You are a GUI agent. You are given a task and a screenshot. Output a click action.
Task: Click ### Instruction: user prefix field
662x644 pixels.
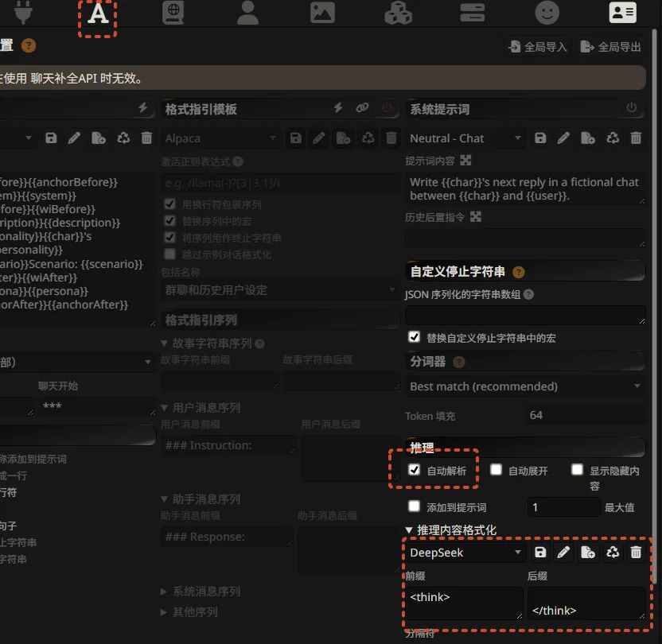(228, 445)
